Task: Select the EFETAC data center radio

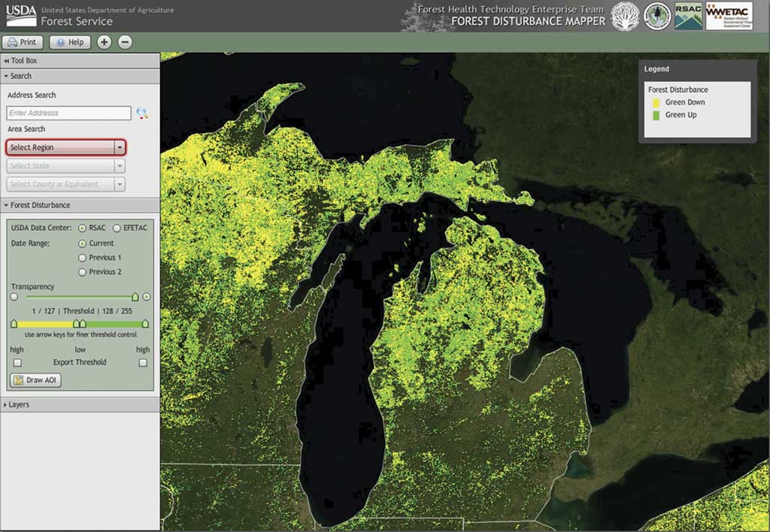Action: pyautogui.click(x=117, y=228)
